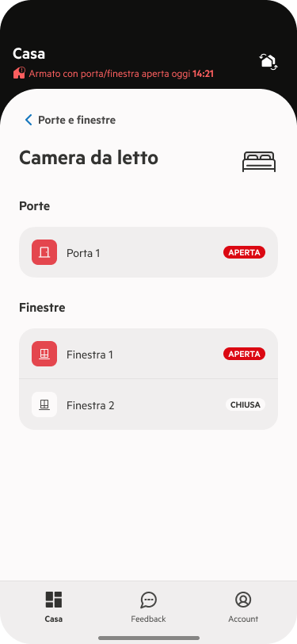The height and width of the screenshot is (644, 297).
Task: Open the Porta 1 row
Action: tap(149, 252)
